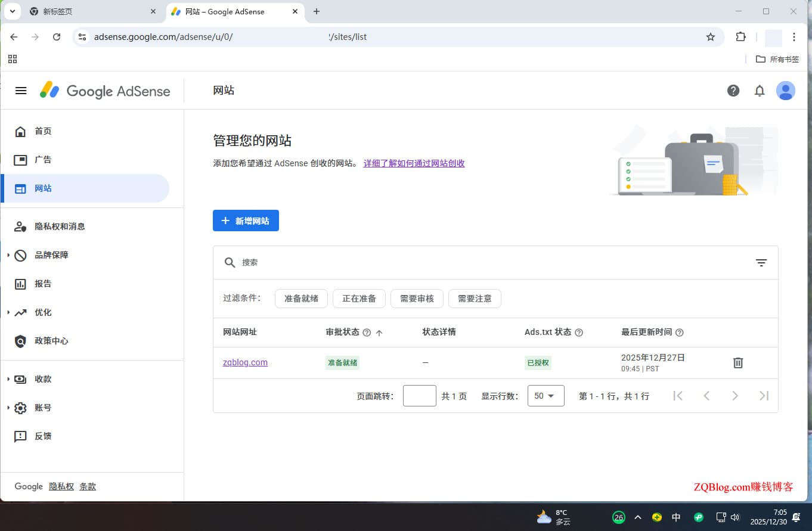Open the 显示行数 dropdown showing 50
This screenshot has width=812, height=531.
click(546, 396)
